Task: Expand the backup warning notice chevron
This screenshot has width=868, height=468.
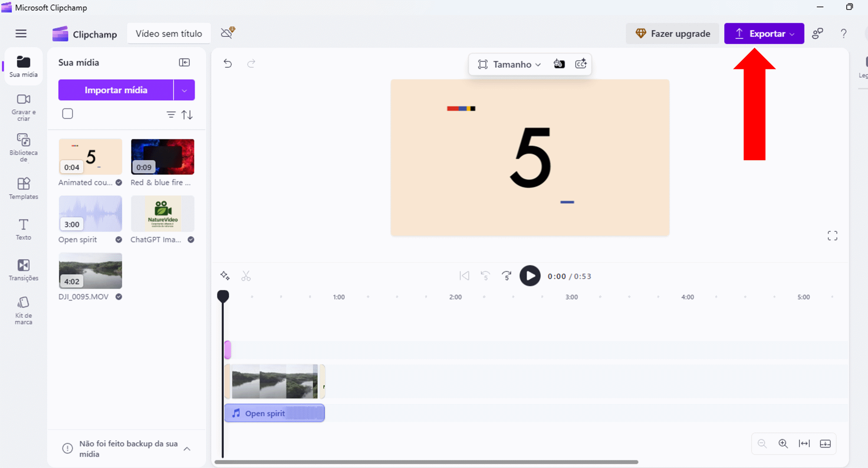Action: click(187, 449)
